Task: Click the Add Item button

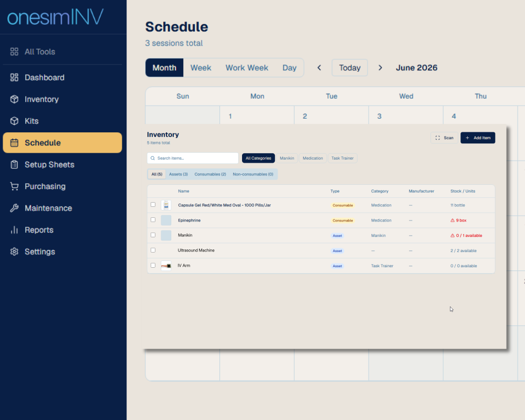Action: tap(477, 138)
